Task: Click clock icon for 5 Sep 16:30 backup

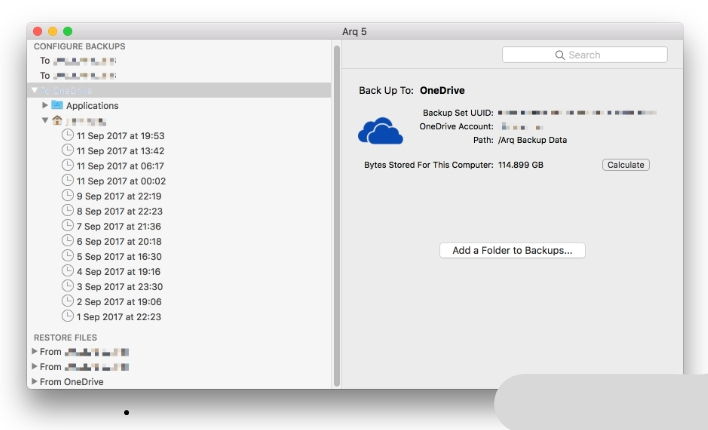Action: [x=68, y=256]
